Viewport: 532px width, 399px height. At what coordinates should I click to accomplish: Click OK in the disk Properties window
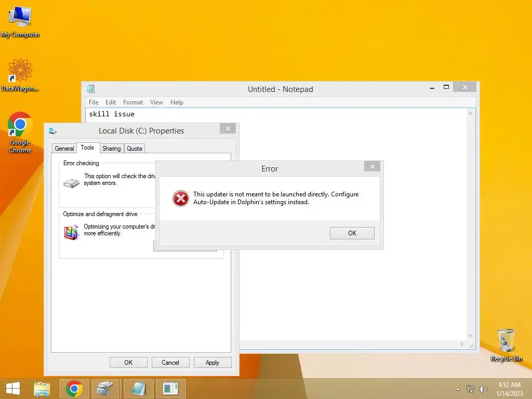(x=129, y=362)
